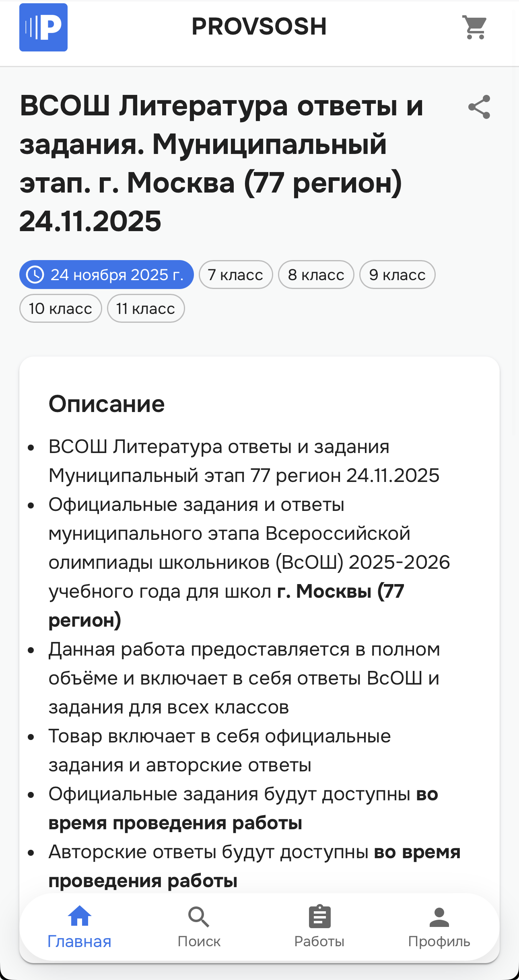
Task: Select the 11 класс chip
Action: click(x=145, y=308)
